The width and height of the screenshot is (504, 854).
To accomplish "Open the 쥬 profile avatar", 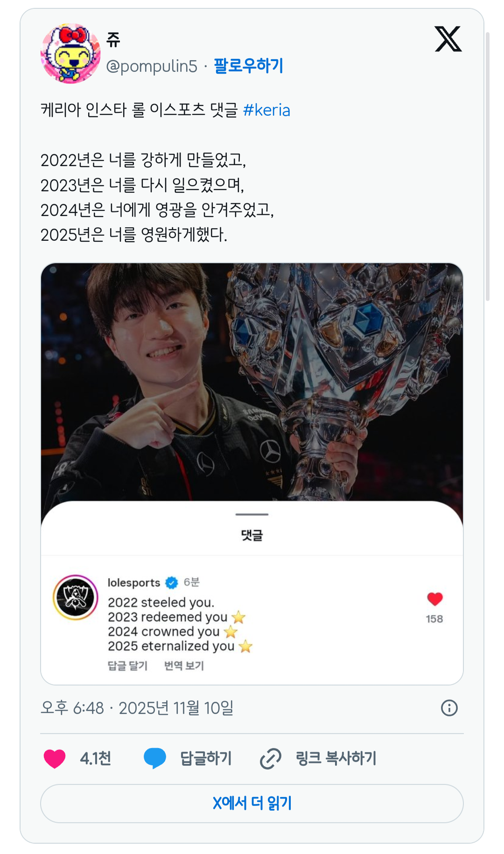I will pos(70,53).
